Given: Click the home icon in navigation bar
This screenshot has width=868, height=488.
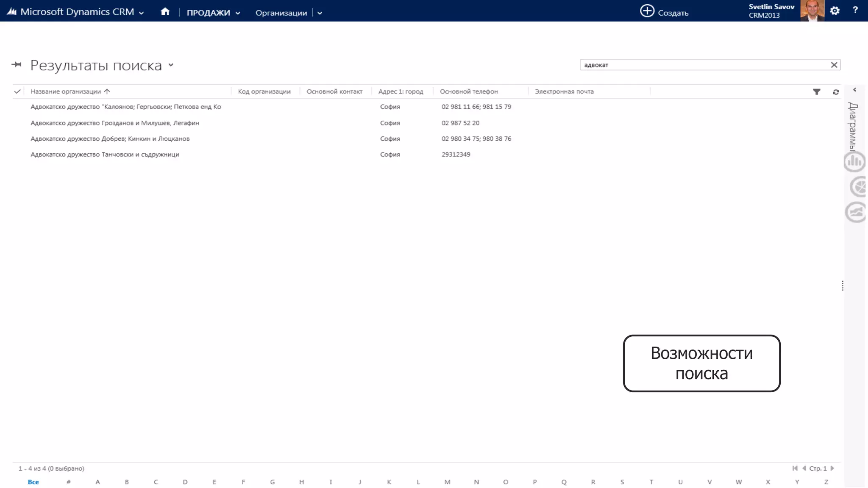Looking at the screenshot, I should pyautogui.click(x=165, y=12).
